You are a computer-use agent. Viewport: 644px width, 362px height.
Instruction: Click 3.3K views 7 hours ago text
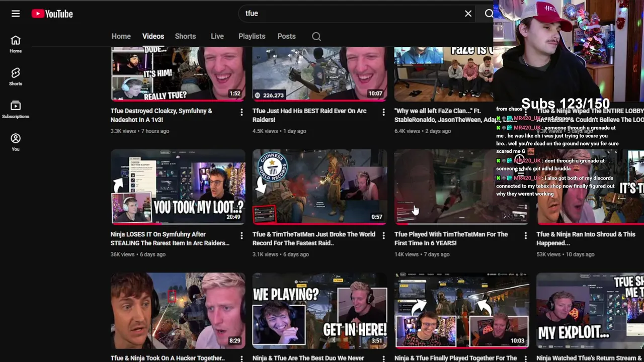click(x=140, y=131)
